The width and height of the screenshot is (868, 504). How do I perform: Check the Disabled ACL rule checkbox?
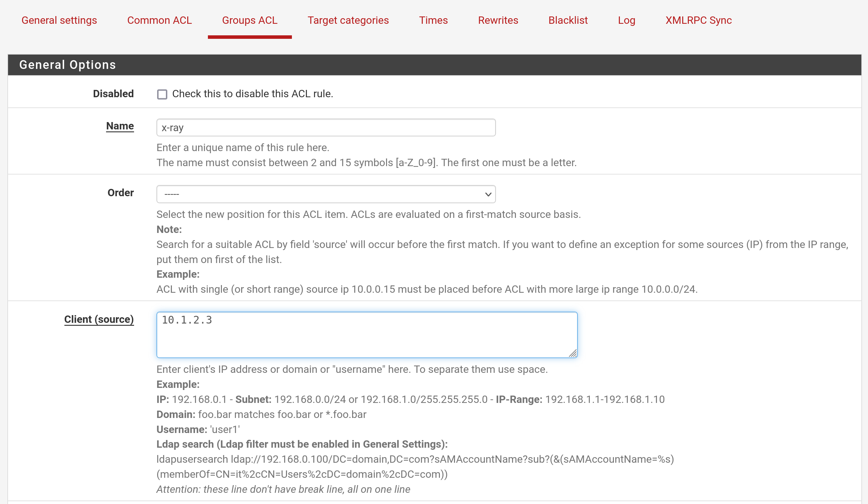[162, 94]
